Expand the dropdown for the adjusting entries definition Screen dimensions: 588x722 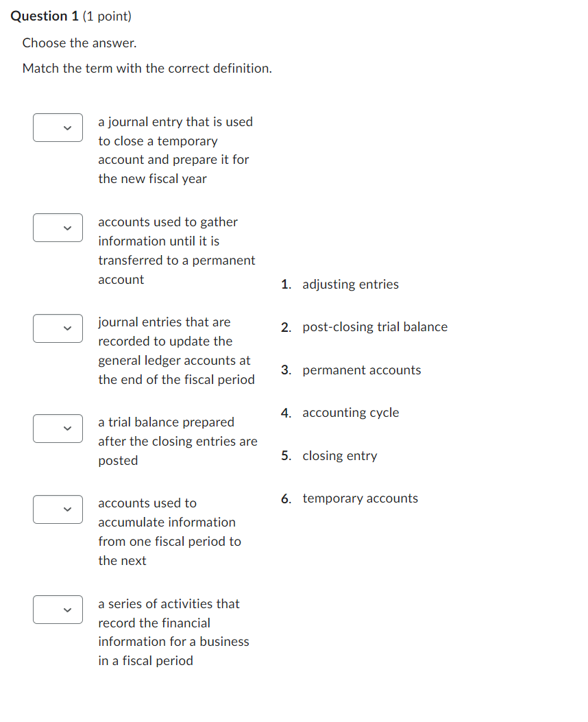(58, 328)
